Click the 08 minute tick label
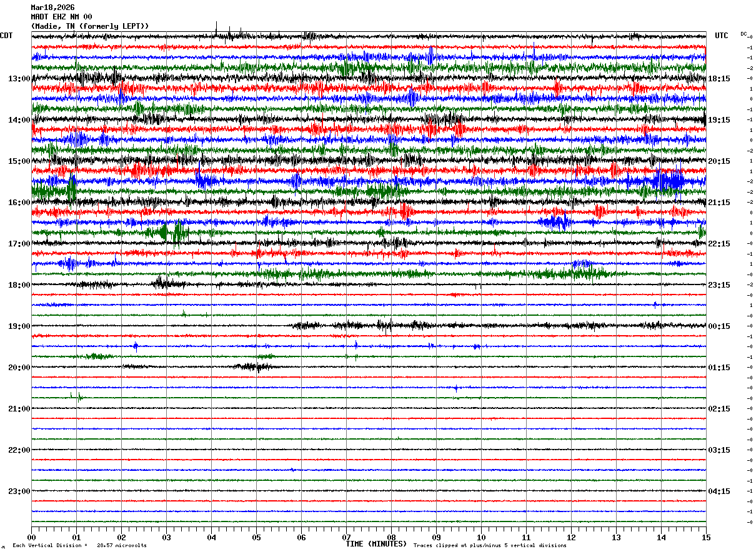 (x=391, y=537)
